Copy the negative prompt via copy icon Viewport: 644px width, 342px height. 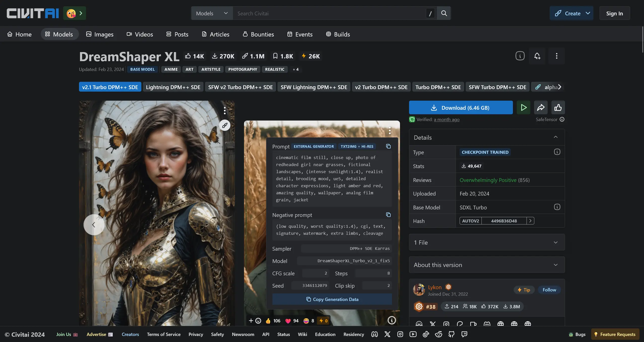388,215
